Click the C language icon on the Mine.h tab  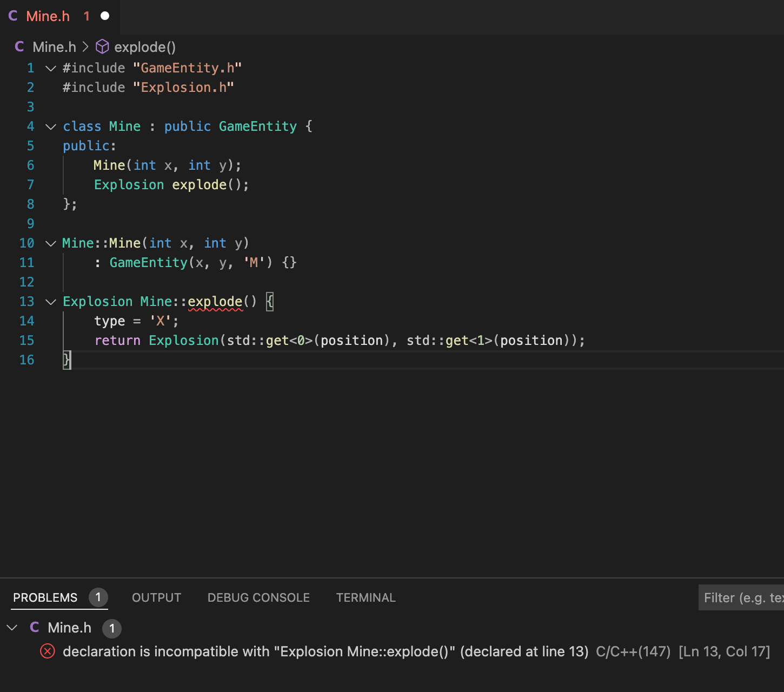coord(13,16)
